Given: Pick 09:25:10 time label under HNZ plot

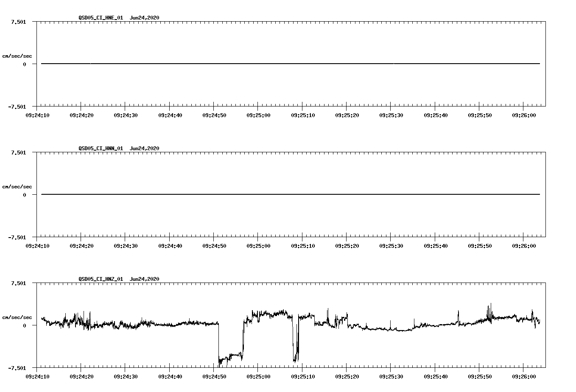Looking at the screenshot, I should click(x=303, y=376).
